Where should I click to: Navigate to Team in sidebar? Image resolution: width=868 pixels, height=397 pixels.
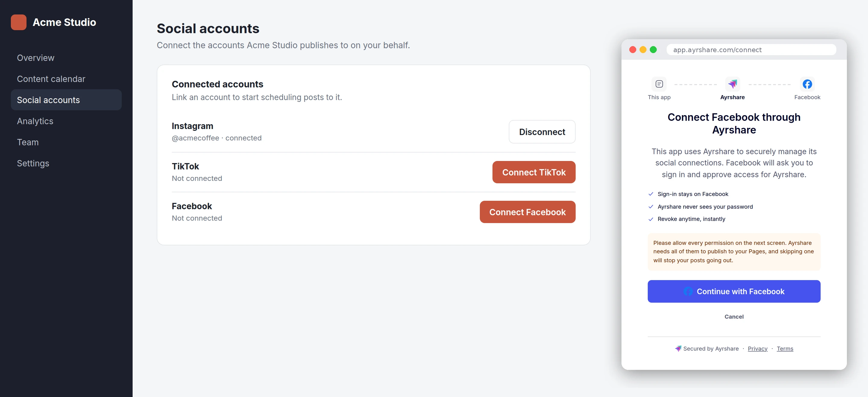[x=66, y=142]
